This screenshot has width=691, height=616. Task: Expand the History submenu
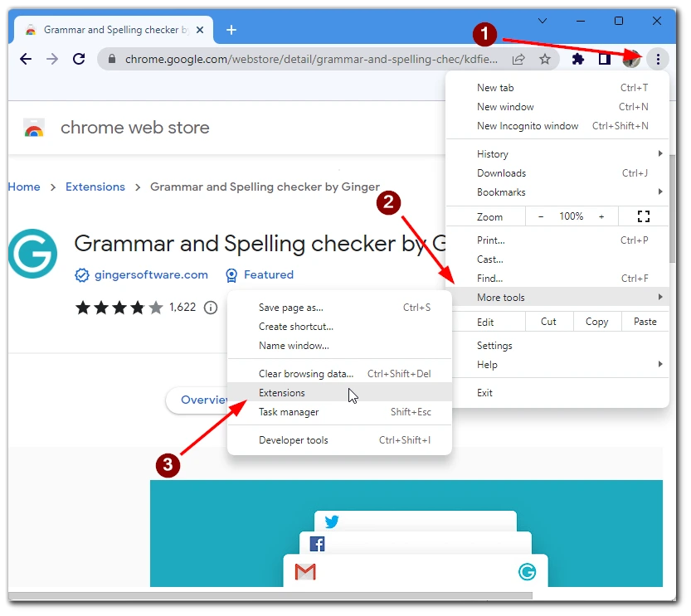pyautogui.click(x=557, y=154)
